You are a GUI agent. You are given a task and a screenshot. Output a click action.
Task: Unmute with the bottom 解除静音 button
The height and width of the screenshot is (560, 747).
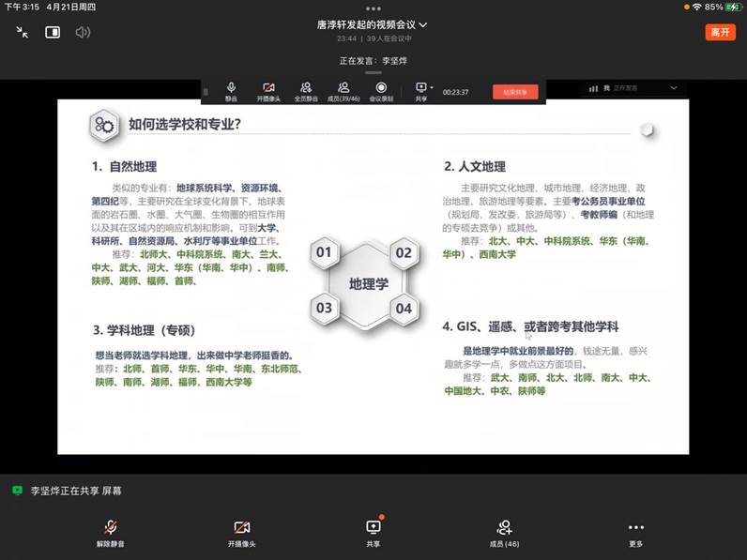click(x=111, y=531)
